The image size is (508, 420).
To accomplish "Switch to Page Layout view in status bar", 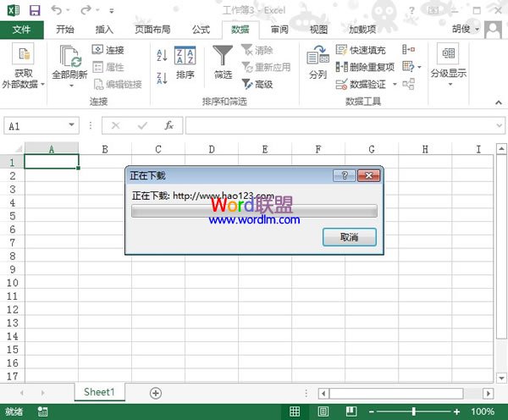I will [323, 412].
